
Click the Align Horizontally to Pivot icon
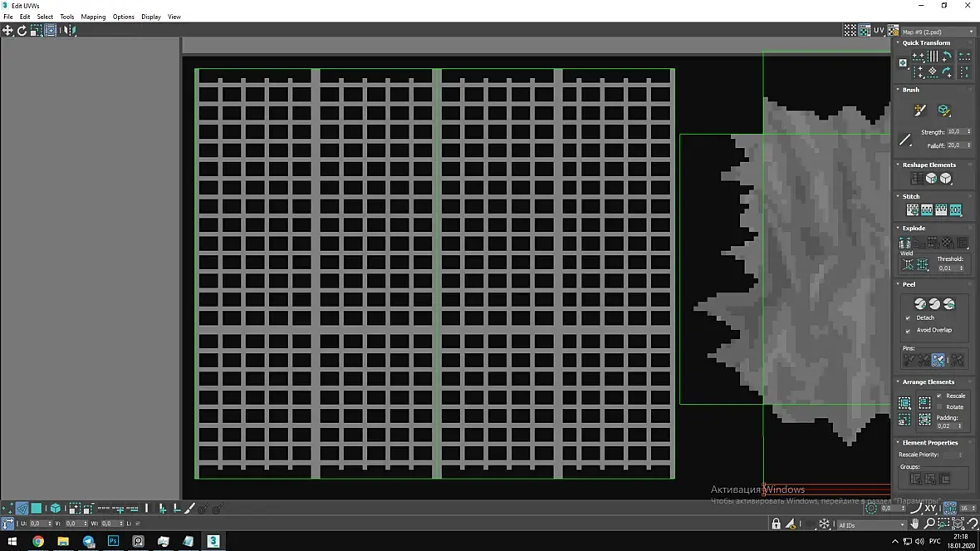click(918, 57)
